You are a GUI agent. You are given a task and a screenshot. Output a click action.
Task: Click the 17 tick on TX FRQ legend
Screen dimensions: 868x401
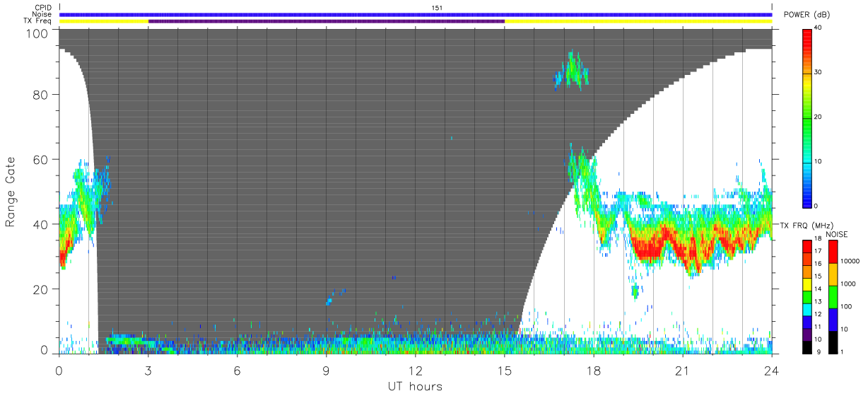[819, 251]
